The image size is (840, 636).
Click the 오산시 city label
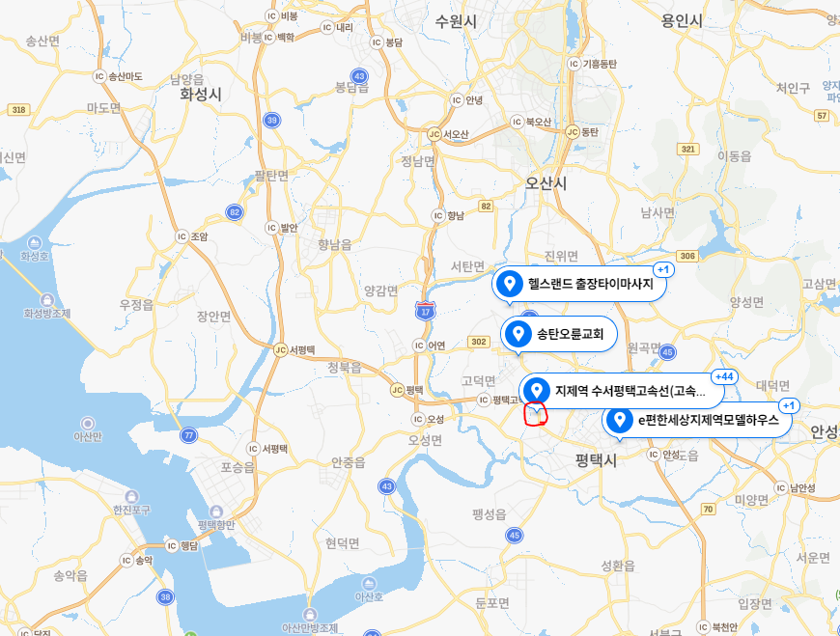pos(546,183)
